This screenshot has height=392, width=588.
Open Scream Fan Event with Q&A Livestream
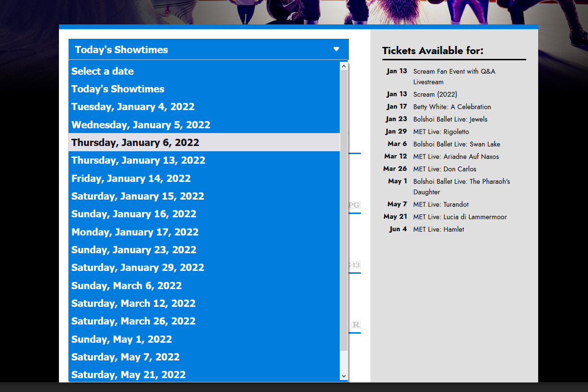[x=454, y=77]
